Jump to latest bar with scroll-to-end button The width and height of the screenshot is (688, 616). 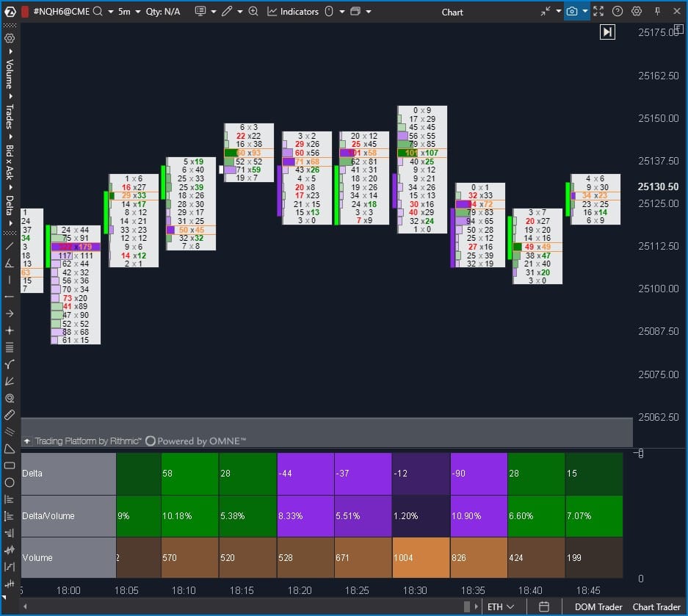[x=607, y=32]
